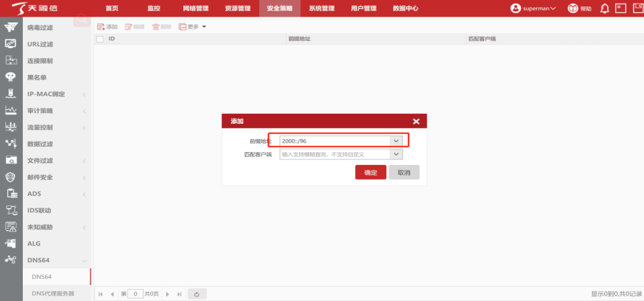The width and height of the screenshot is (644, 301).
Task: Click the window icon beside the bell
Action: tap(620, 8)
